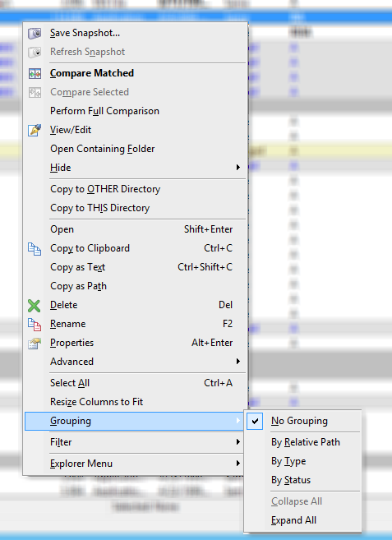Click the Properties icon
The width and height of the screenshot is (392, 540).
(35, 343)
